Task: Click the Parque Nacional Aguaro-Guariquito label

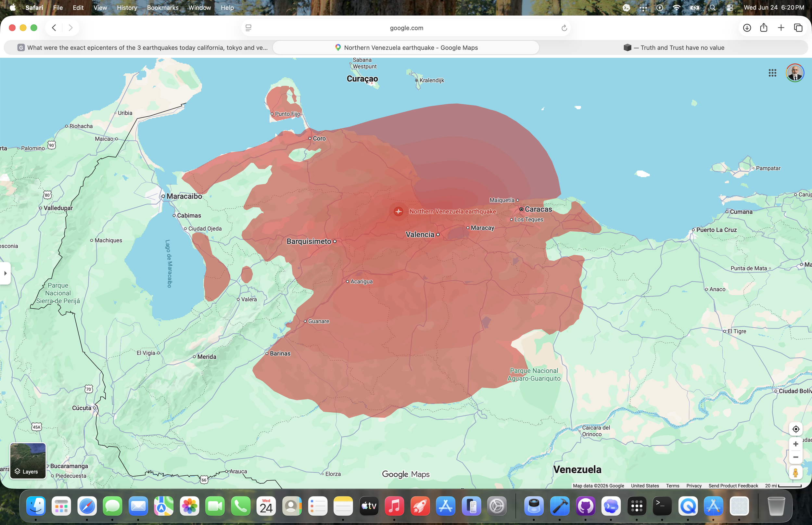Action: 534,375
